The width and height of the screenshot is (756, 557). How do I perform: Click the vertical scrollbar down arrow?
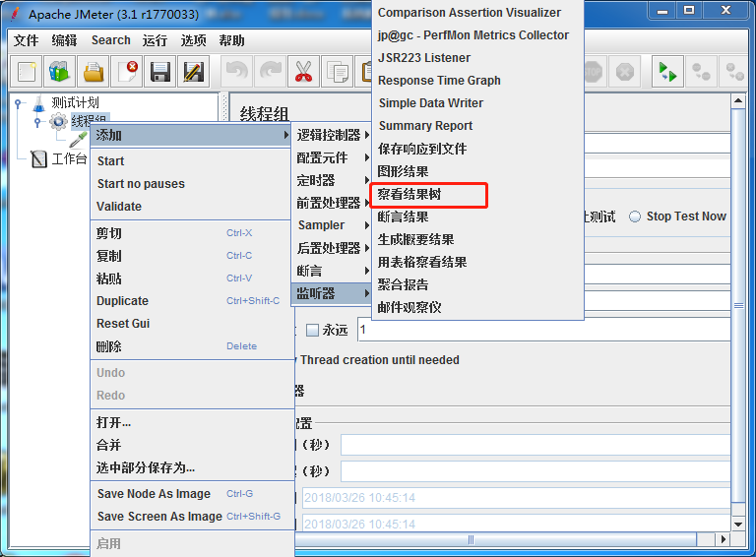tap(738, 524)
